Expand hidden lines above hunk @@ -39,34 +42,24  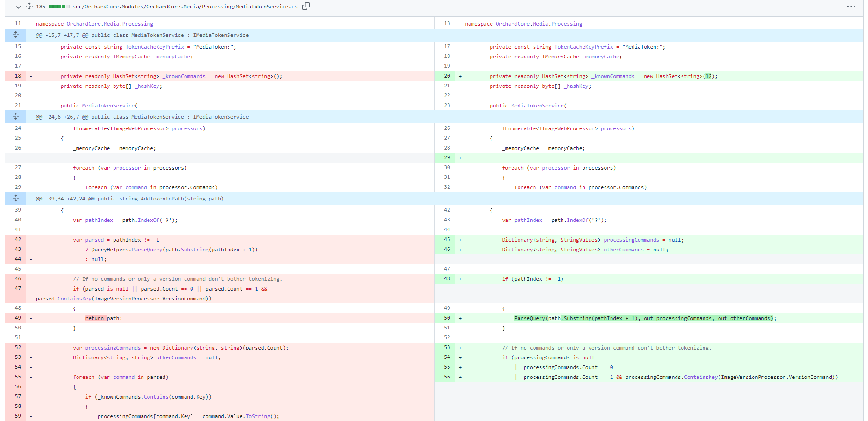(16, 199)
